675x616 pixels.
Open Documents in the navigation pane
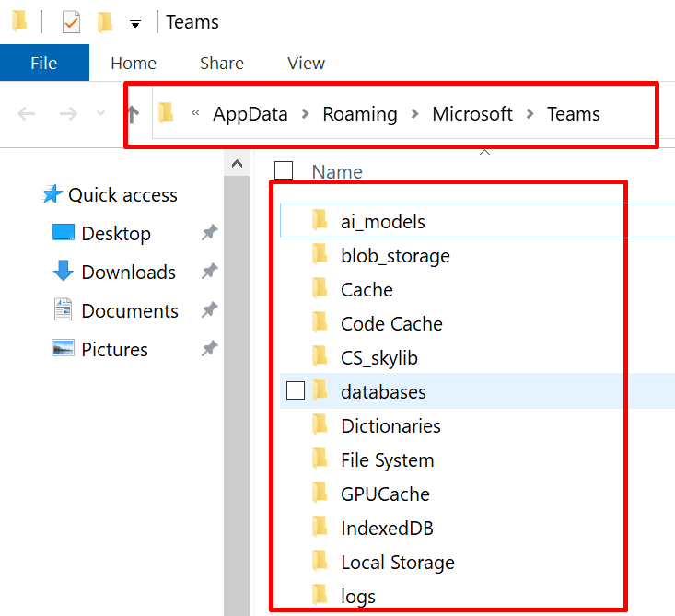point(130,311)
